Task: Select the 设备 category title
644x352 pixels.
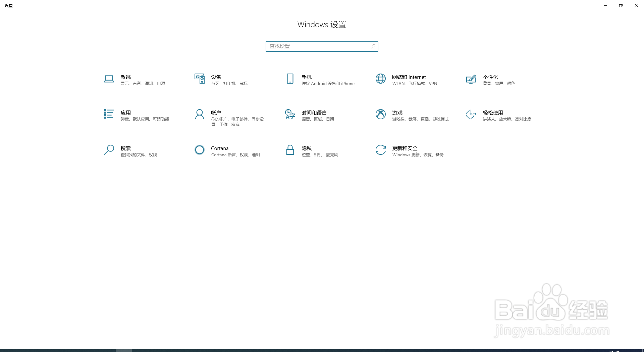Action: (x=216, y=77)
